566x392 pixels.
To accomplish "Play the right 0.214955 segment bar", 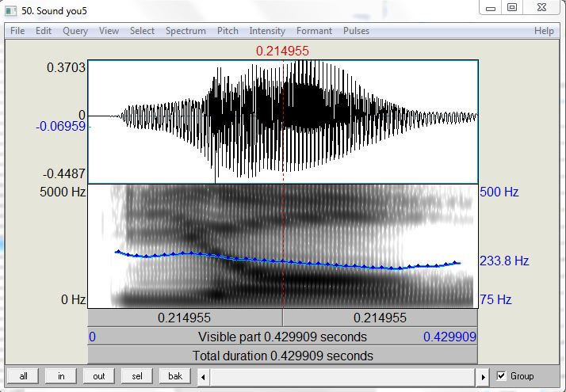I will coord(381,318).
